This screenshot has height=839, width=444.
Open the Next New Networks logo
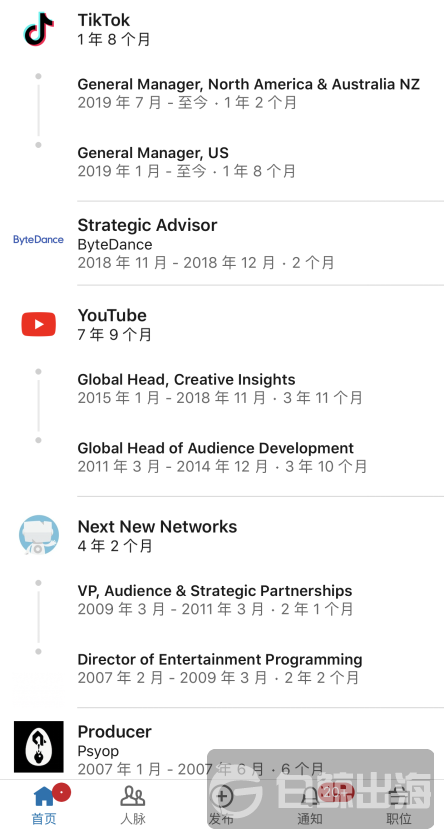(x=39, y=534)
